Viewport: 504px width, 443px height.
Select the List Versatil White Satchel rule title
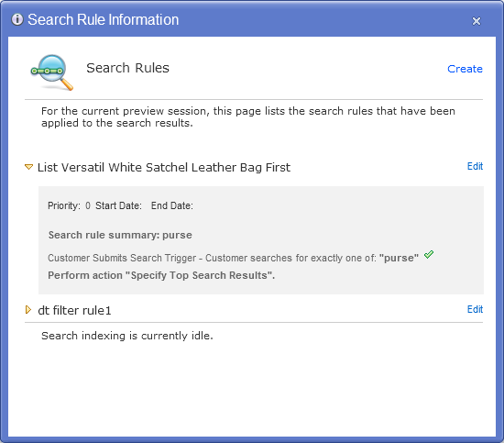click(164, 168)
